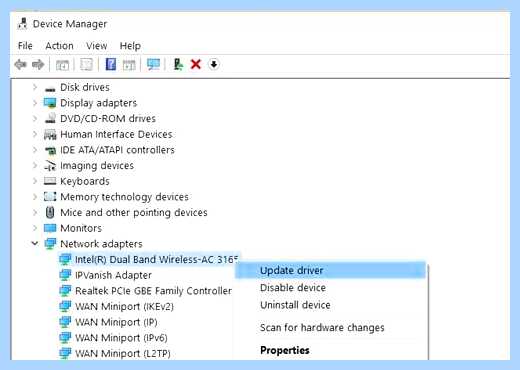Click the Disk drives label
The height and width of the screenshot is (370, 520).
coord(85,87)
